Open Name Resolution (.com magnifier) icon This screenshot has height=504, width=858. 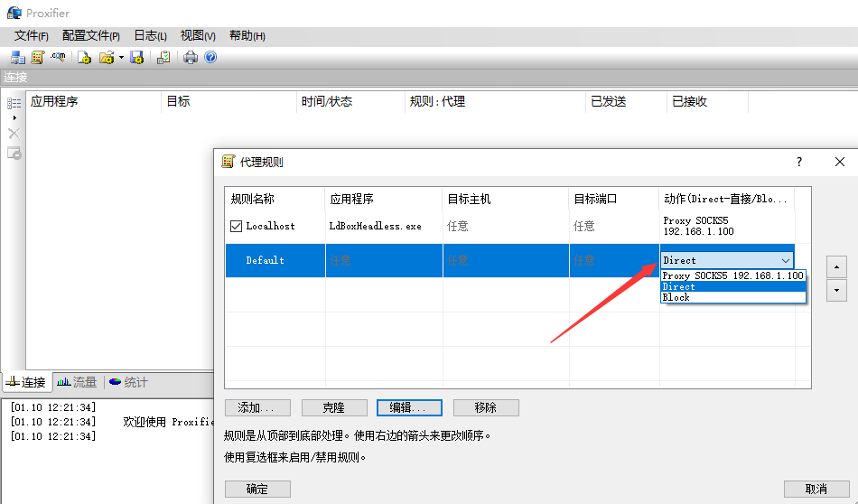click(58, 56)
